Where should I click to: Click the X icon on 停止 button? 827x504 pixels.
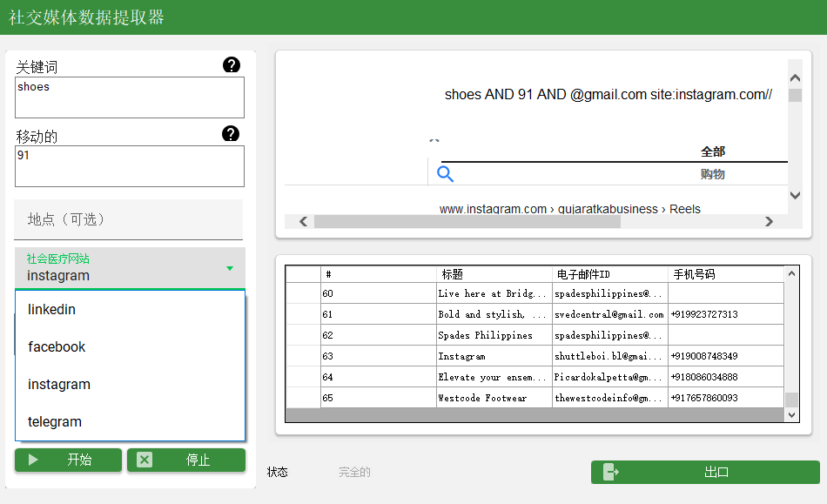coord(145,460)
